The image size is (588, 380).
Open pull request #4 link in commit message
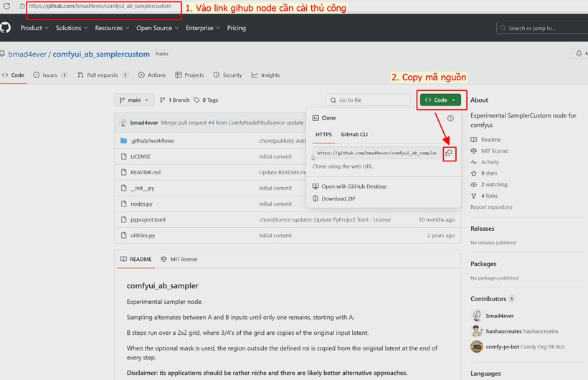tap(211, 123)
